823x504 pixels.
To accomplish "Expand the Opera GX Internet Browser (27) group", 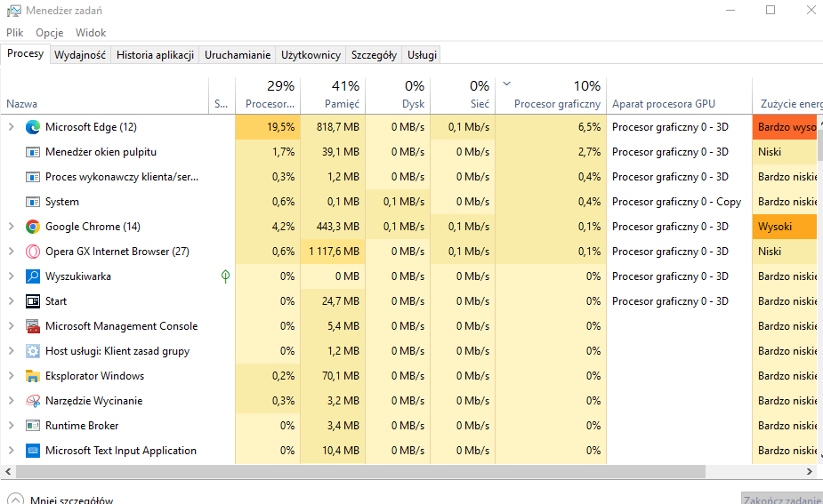I will 11,252.
